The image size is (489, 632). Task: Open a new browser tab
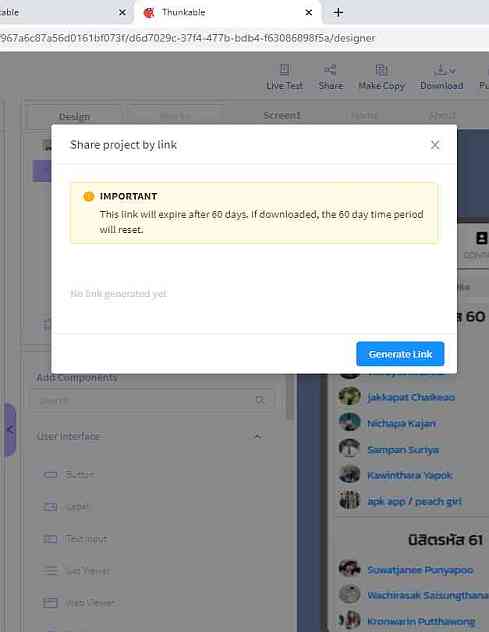[x=338, y=12]
